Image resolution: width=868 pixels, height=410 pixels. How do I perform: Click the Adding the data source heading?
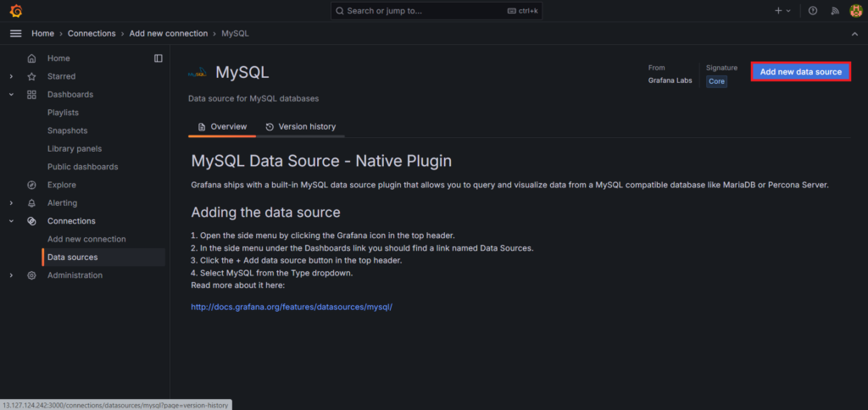click(265, 213)
